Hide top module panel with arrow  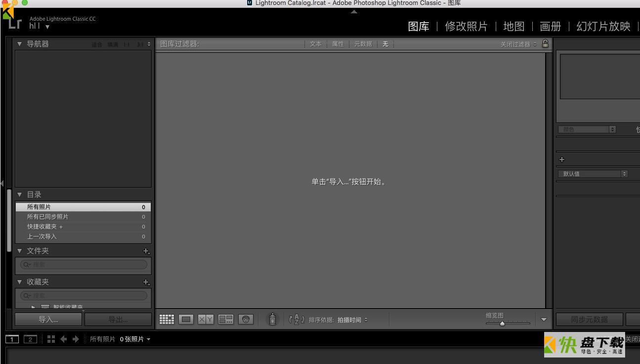point(353,11)
